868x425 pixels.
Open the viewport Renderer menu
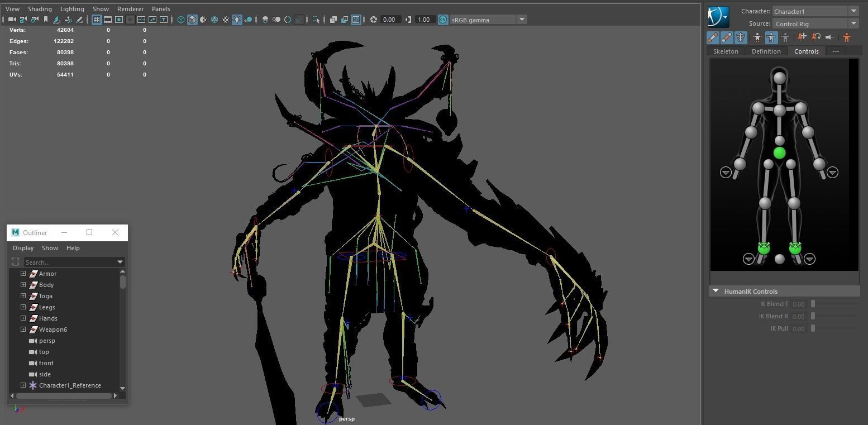pos(130,9)
